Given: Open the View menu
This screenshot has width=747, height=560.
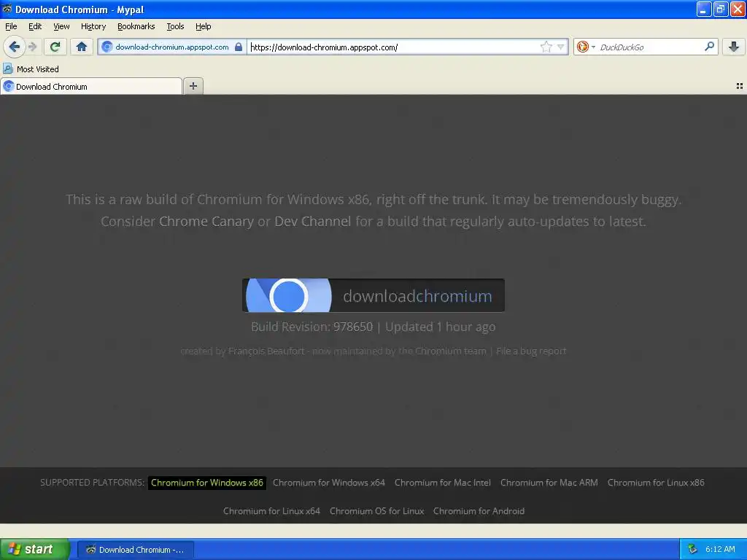Looking at the screenshot, I should click(x=61, y=26).
